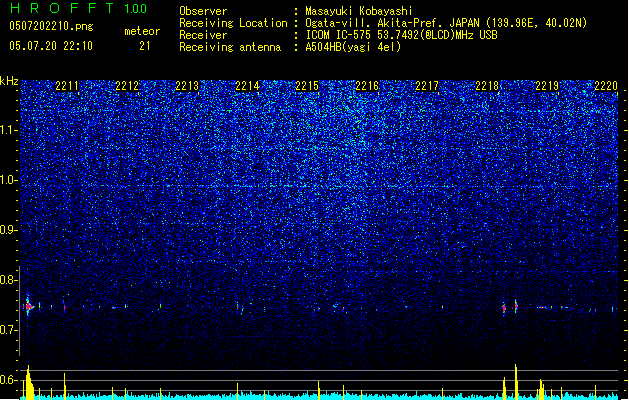
Task: Click the tallest yellow power spike after 22:18
Action: coord(516,382)
